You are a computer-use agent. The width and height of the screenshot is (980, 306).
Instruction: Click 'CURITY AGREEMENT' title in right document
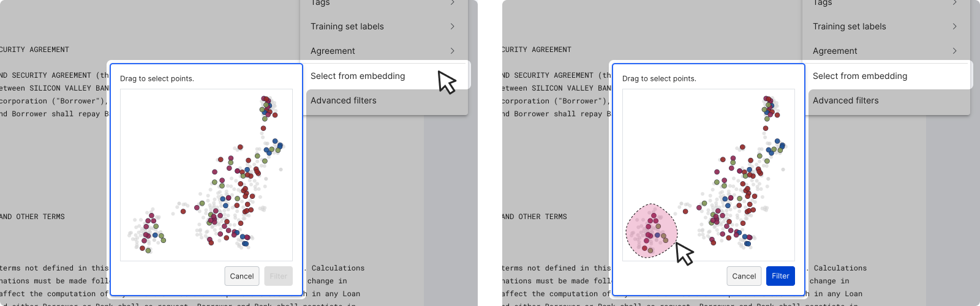pyautogui.click(x=537, y=50)
